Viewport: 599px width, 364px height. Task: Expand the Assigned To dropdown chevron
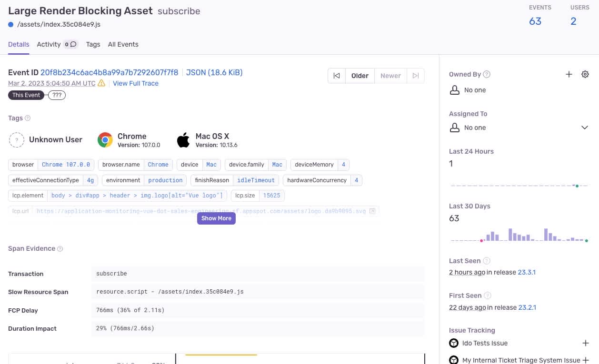pyautogui.click(x=585, y=128)
